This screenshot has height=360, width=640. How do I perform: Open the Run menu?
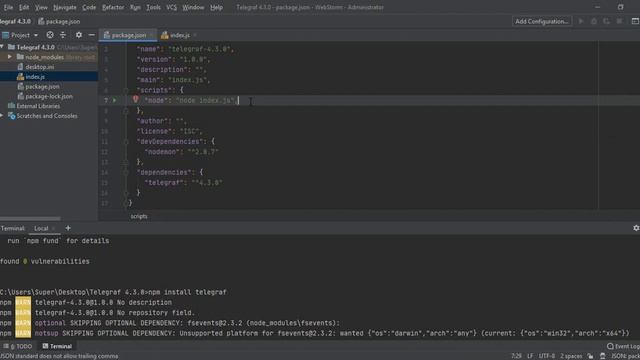[135, 7]
